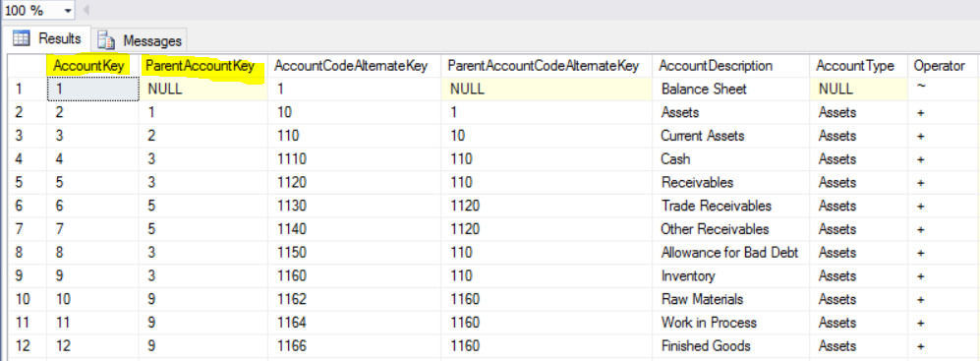Click the Messages tab icon
The width and height of the screenshot is (980, 361).
point(107,40)
